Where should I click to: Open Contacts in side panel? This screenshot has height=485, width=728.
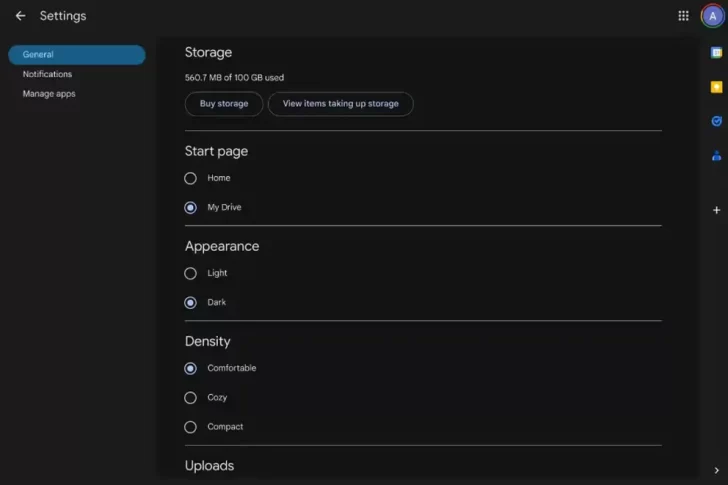click(716, 155)
